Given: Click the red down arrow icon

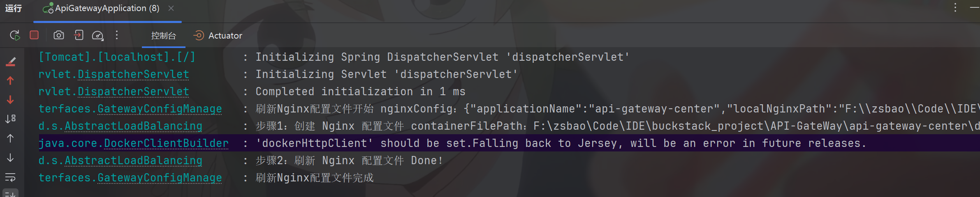Looking at the screenshot, I should click(x=10, y=100).
